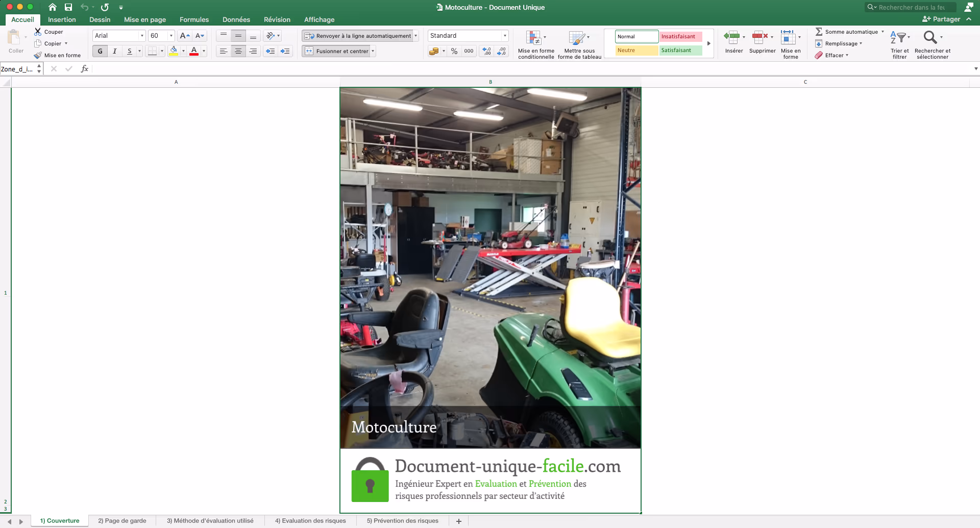Viewport: 980px width, 528px height.
Task: Toggle center horizontal alignment
Action: click(x=238, y=51)
